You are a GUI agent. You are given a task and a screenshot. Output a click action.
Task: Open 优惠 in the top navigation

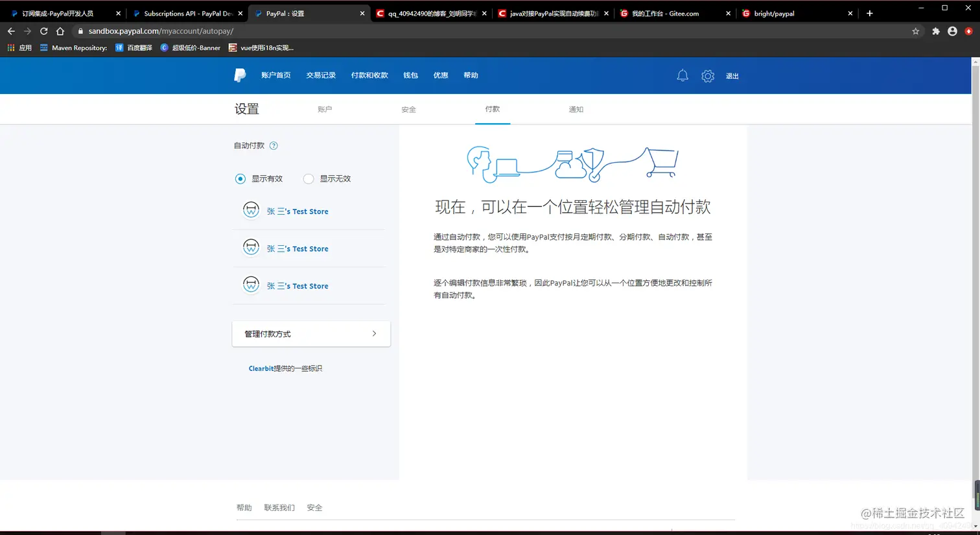click(441, 75)
